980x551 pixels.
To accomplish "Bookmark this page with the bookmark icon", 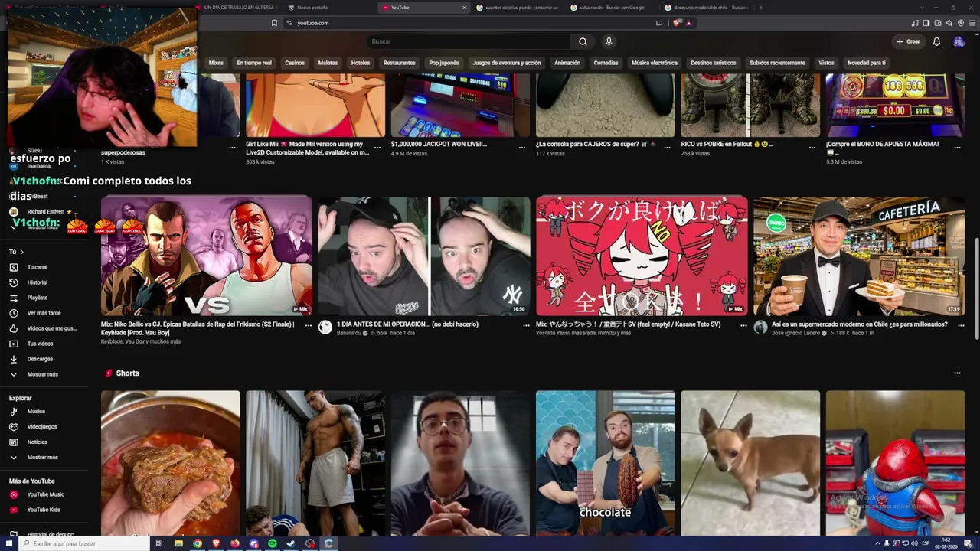I will [x=274, y=23].
